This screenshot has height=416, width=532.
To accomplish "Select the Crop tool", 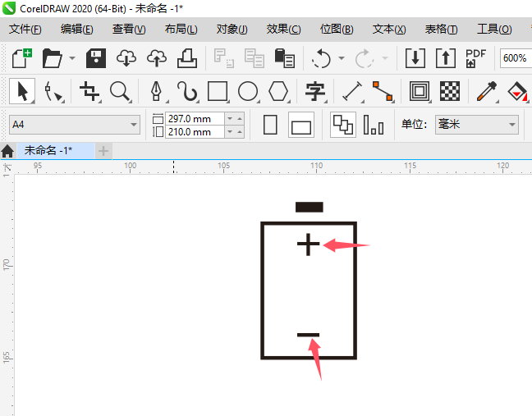I will [x=90, y=91].
